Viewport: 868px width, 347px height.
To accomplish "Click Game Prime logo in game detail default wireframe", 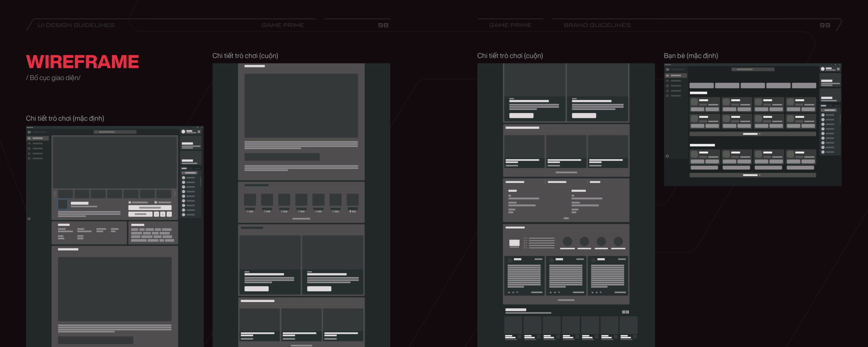I will pos(29,132).
